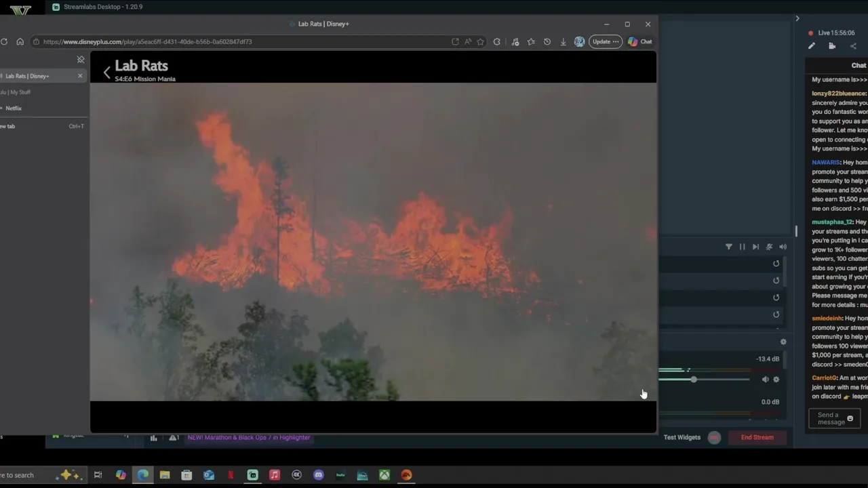Click the media music-note toolbar icon
868x488 pixels.
click(515, 41)
